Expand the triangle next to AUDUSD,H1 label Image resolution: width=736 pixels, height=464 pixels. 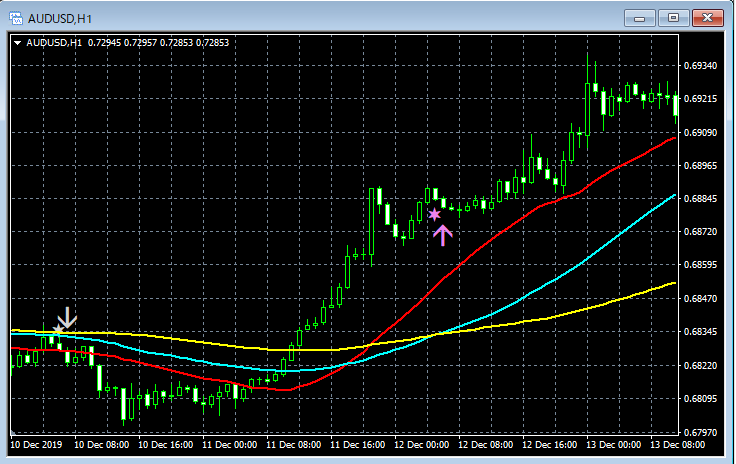[x=17, y=43]
